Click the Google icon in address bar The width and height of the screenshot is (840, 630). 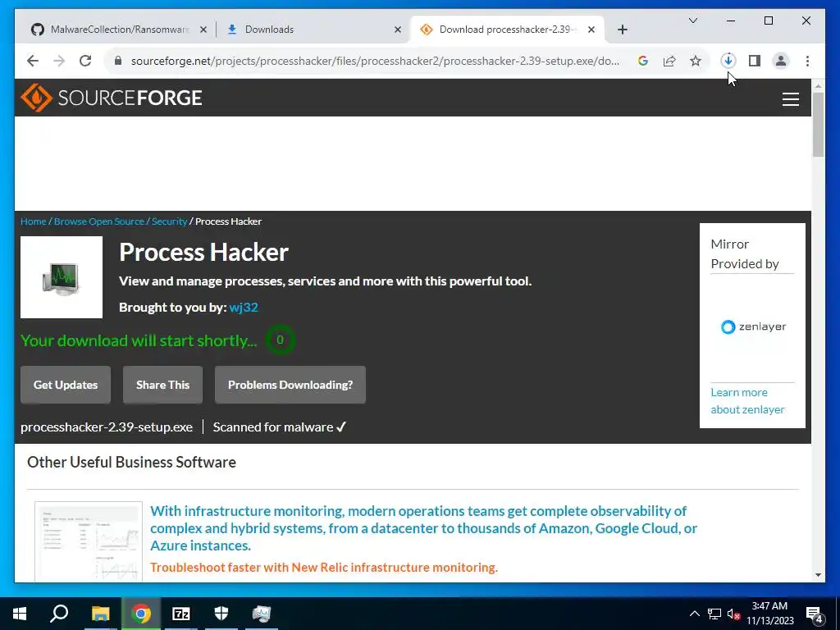pyautogui.click(x=643, y=61)
